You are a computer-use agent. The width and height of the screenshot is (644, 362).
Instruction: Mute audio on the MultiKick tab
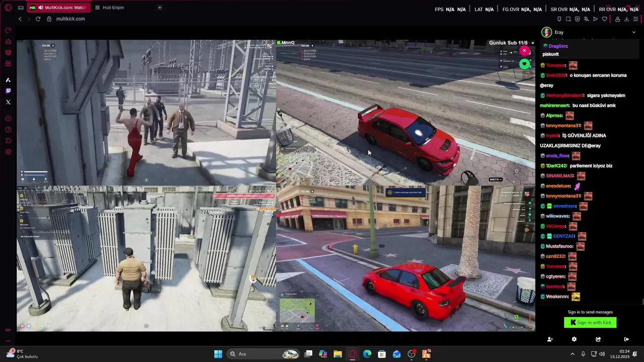coord(40,8)
